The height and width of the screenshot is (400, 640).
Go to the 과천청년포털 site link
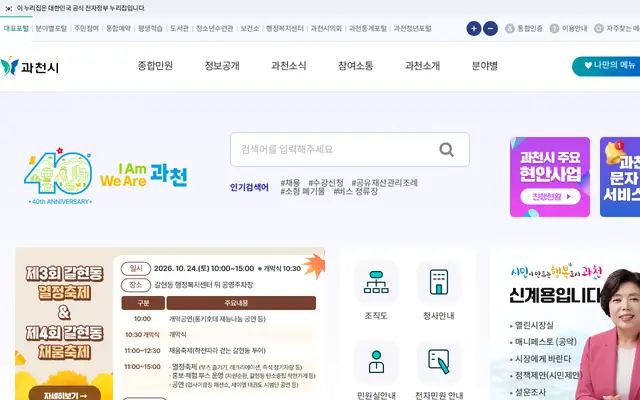412,29
